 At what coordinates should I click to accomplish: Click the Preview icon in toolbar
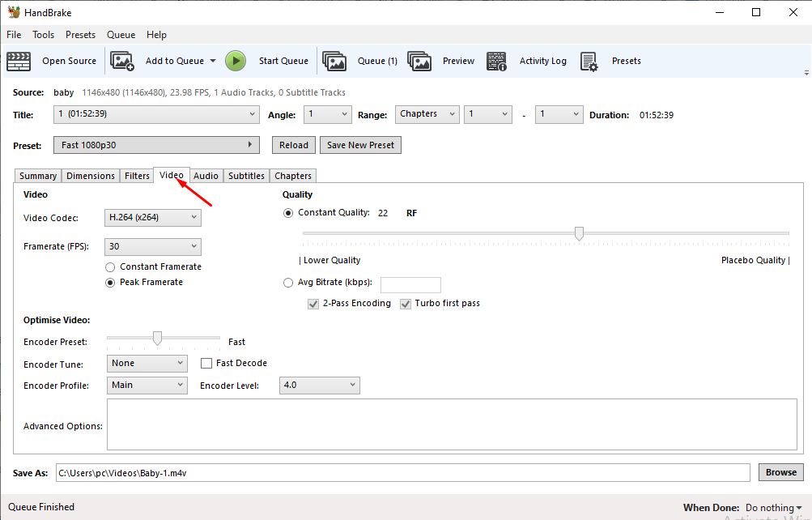(419, 61)
